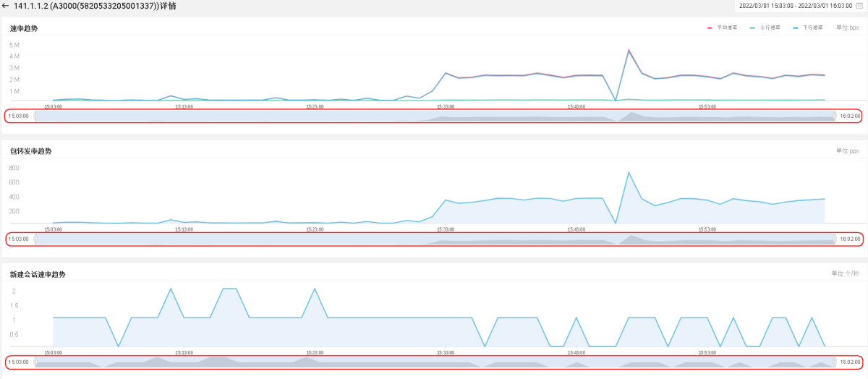Click middle of 包转发率趋势 zoom slider track
Viewport: 868px width, 379px height.
[434, 239]
